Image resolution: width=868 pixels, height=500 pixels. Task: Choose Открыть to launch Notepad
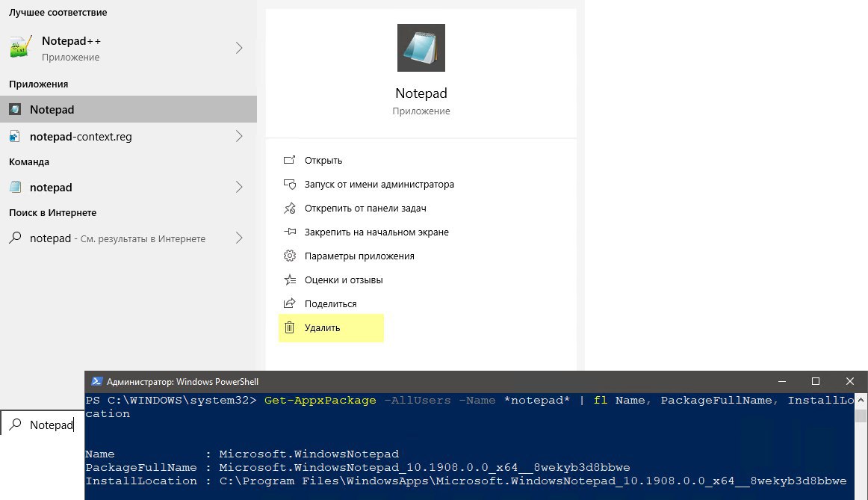[x=323, y=160]
